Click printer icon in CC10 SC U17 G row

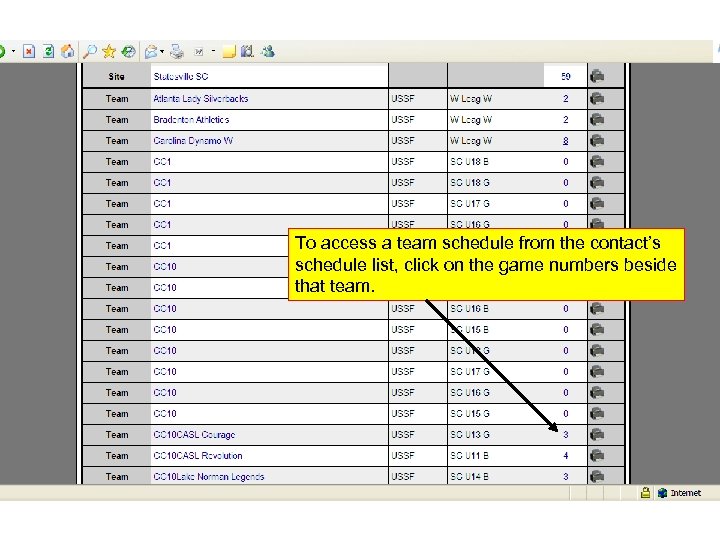(x=597, y=371)
